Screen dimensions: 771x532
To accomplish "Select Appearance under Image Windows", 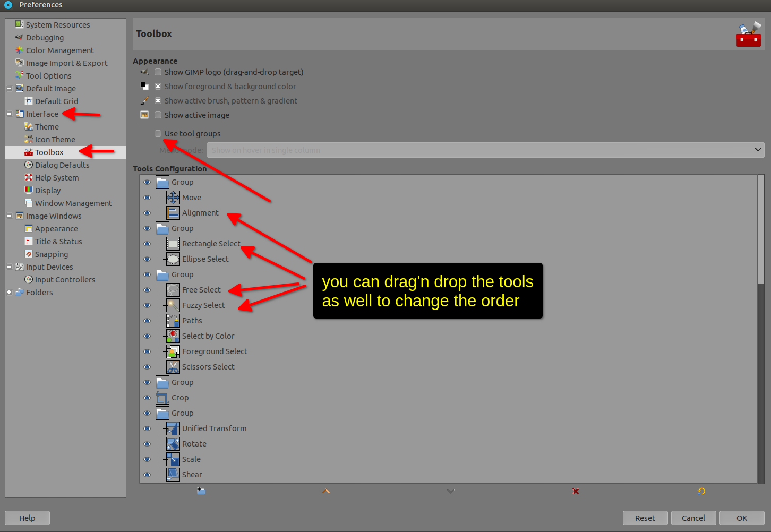I will click(x=56, y=229).
